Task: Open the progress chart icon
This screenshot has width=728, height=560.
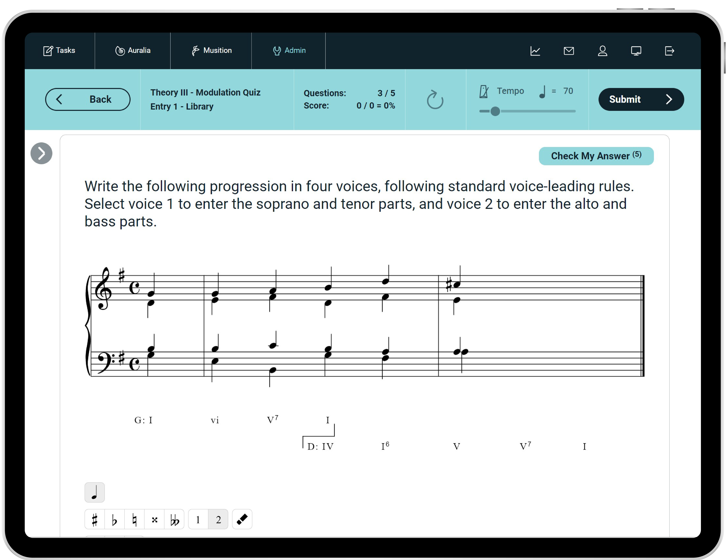Action: (535, 51)
